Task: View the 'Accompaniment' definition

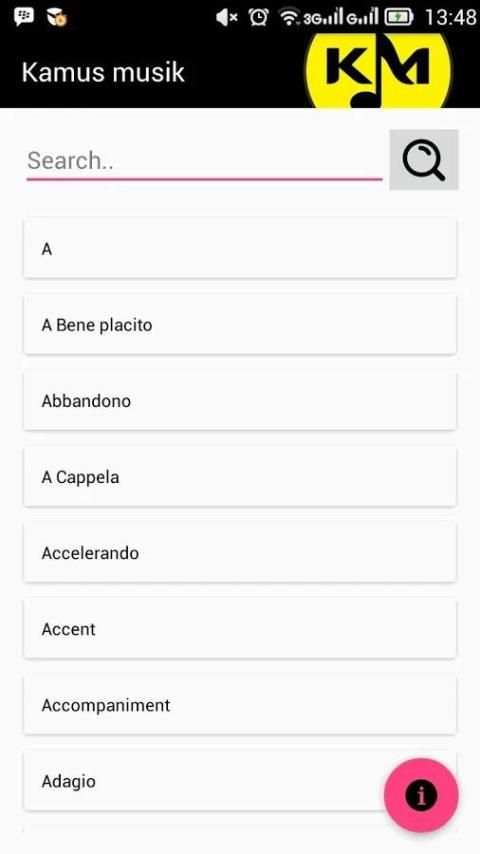Action: [x=240, y=705]
